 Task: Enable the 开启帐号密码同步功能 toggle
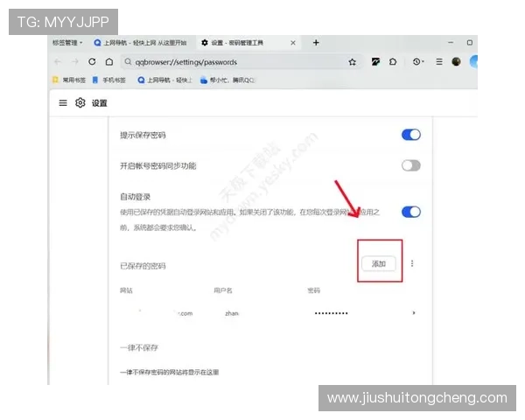coord(410,165)
